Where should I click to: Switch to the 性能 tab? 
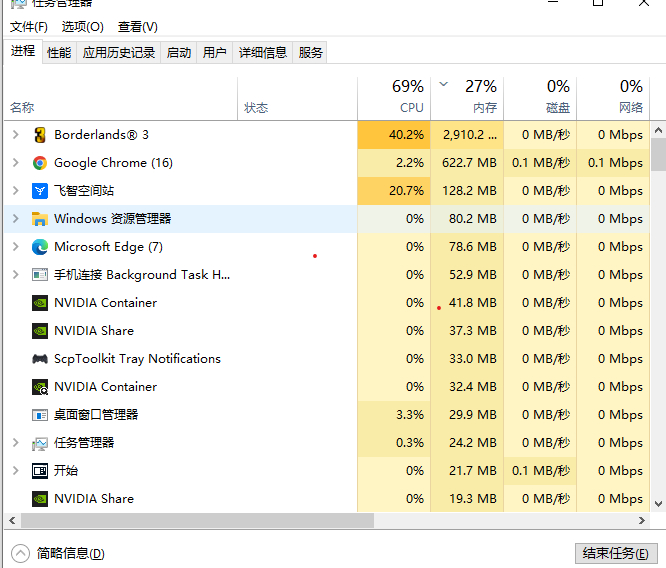59,53
